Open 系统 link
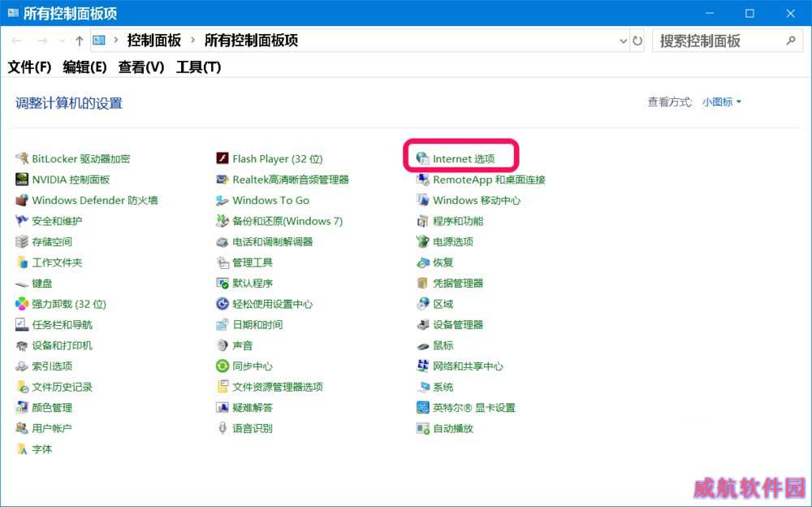 coord(443,387)
